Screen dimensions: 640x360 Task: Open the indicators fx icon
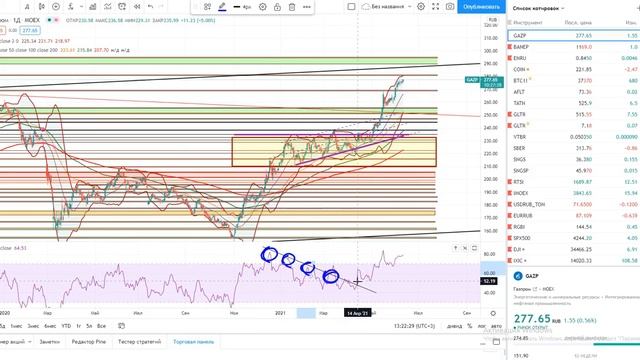coord(71,7)
